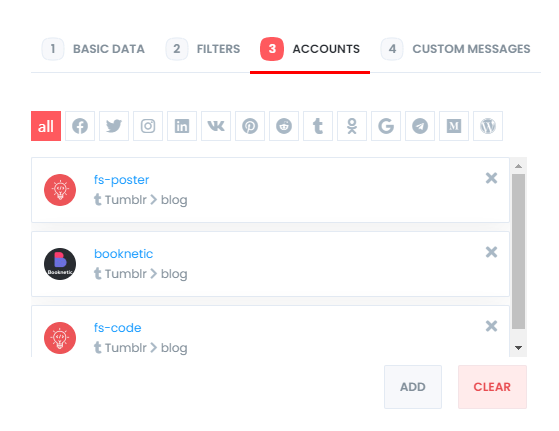Filter accounts by Pinterest icon
559x431 pixels.
coord(250,126)
